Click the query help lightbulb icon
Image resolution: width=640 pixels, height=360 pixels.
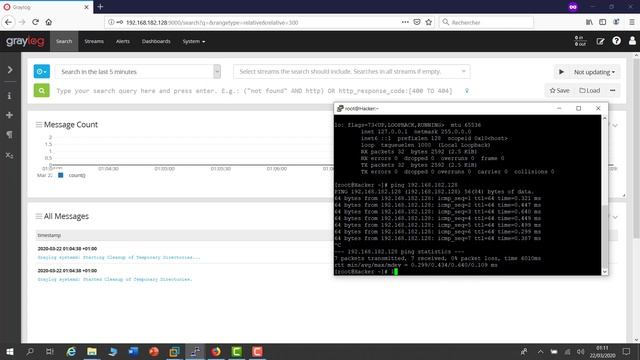coord(467,91)
